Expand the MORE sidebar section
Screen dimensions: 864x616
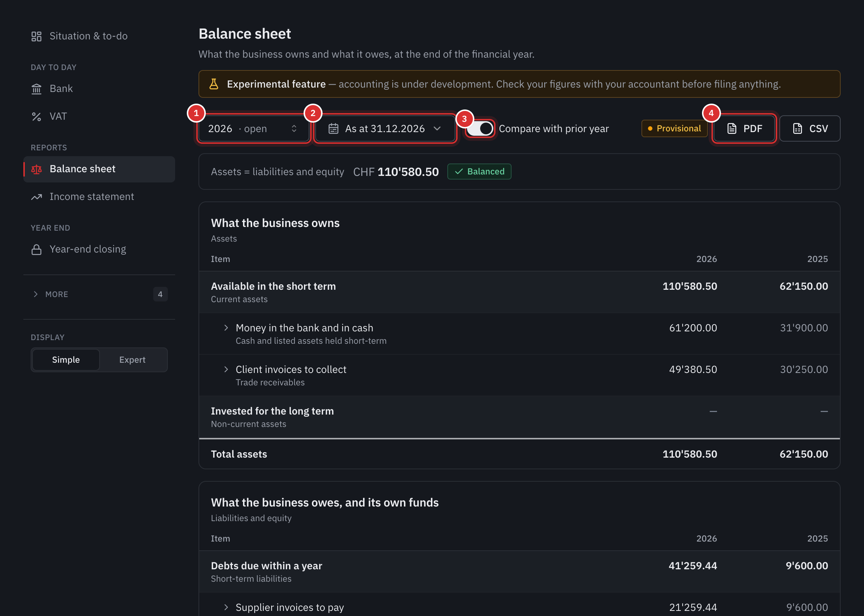coord(99,294)
